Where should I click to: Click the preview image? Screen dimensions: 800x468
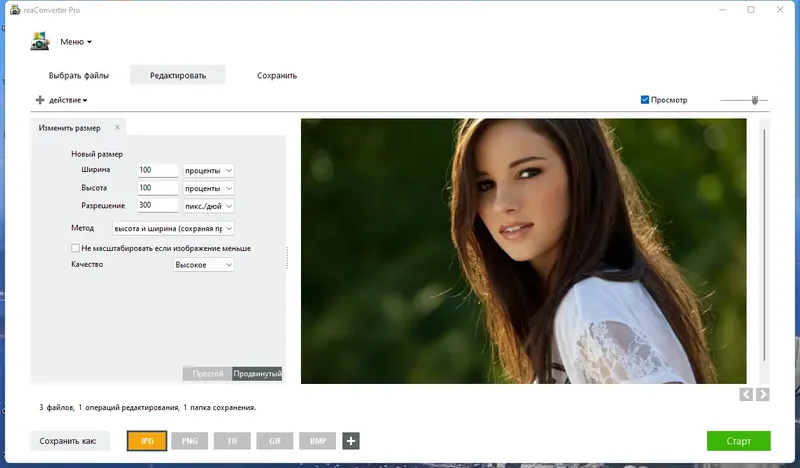[x=523, y=251]
